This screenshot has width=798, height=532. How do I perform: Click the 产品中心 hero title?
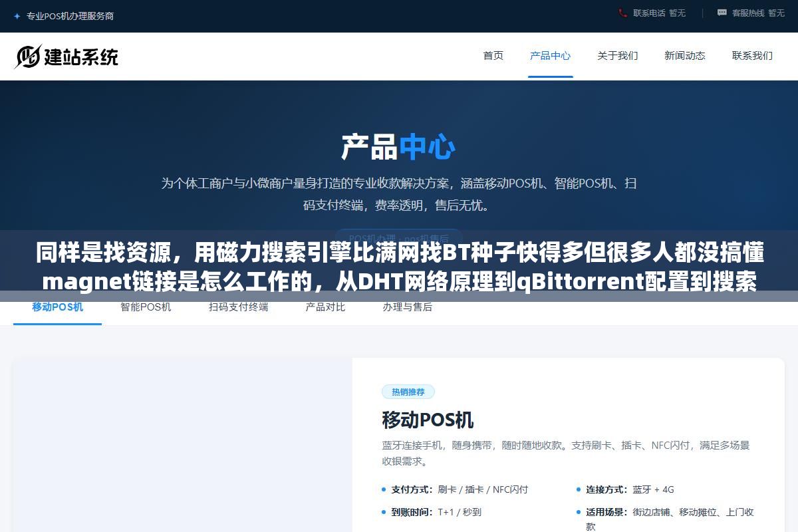point(398,147)
